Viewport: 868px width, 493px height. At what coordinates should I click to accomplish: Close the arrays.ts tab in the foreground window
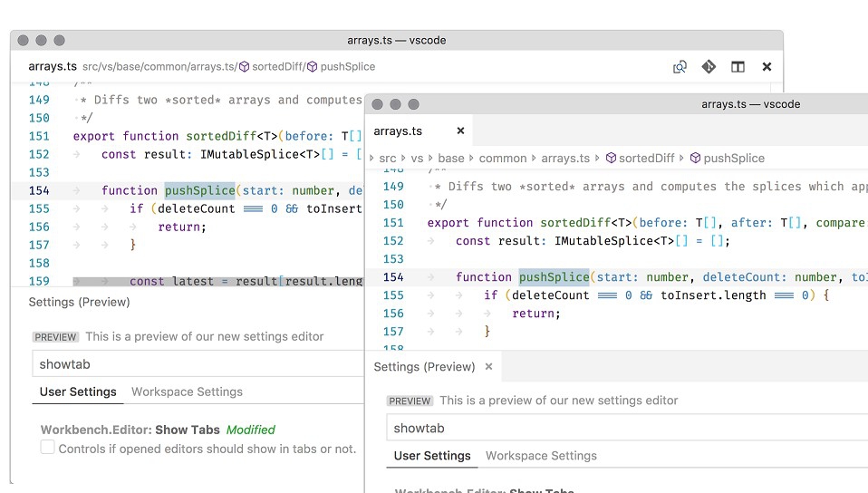(x=460, y=130)
